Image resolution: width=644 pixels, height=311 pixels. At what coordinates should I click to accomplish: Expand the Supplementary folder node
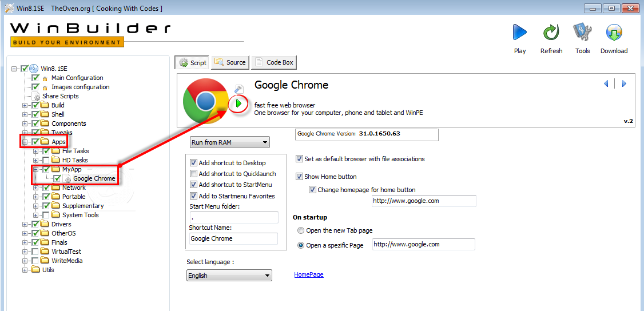click(x=35, y=206)
